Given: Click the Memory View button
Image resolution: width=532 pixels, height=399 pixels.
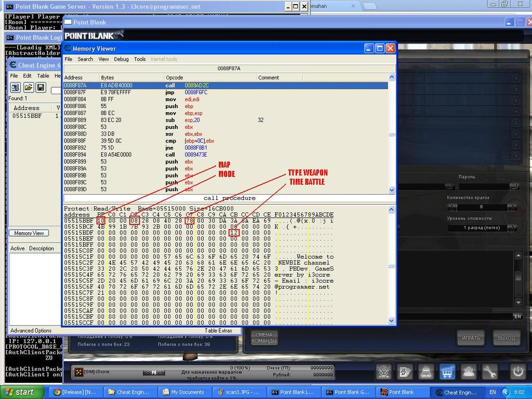Looking at the screenshot, I should pos(29,233).
